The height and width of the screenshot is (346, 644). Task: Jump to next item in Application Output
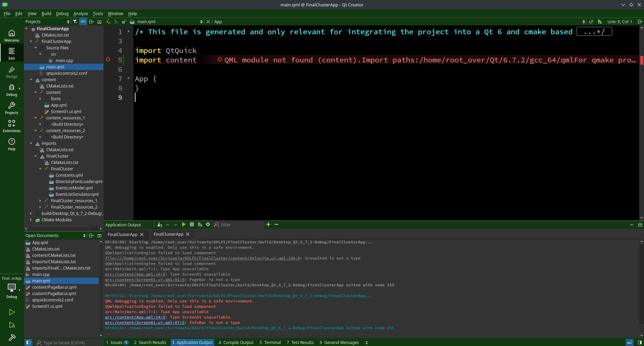pyautogui.click(x=175, y=225)
